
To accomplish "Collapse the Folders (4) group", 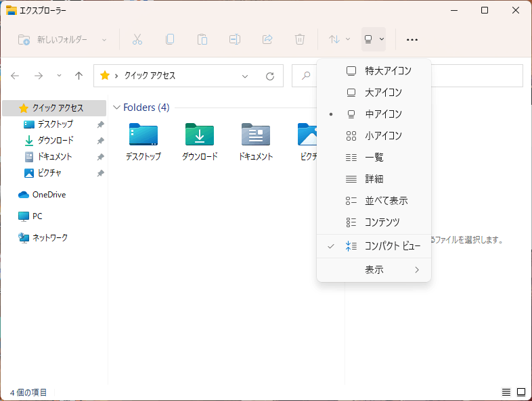I will coord(116,108).
